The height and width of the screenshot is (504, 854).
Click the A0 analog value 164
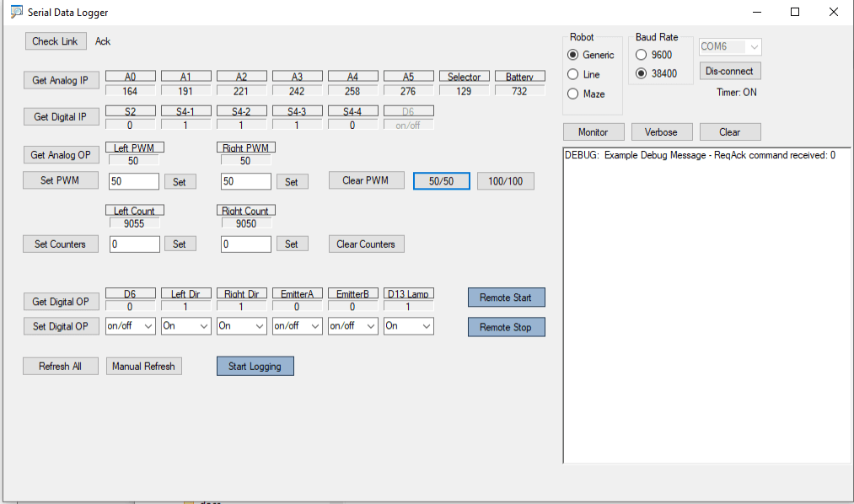pos(130,91)
